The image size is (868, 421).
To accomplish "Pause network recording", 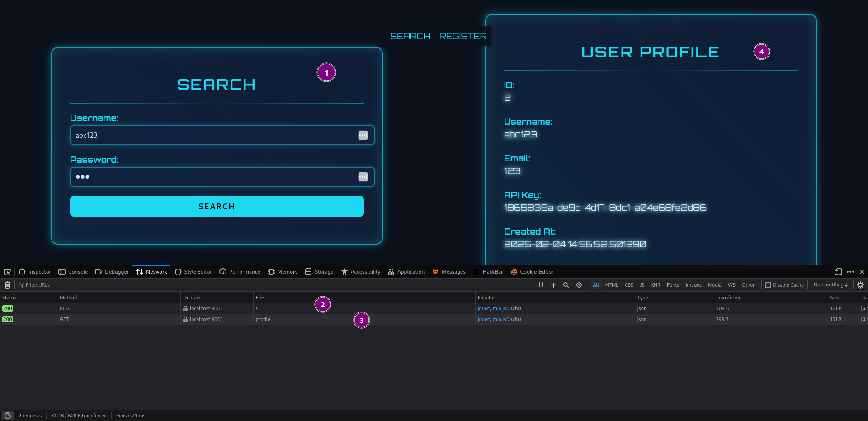I will coord(541,285).
